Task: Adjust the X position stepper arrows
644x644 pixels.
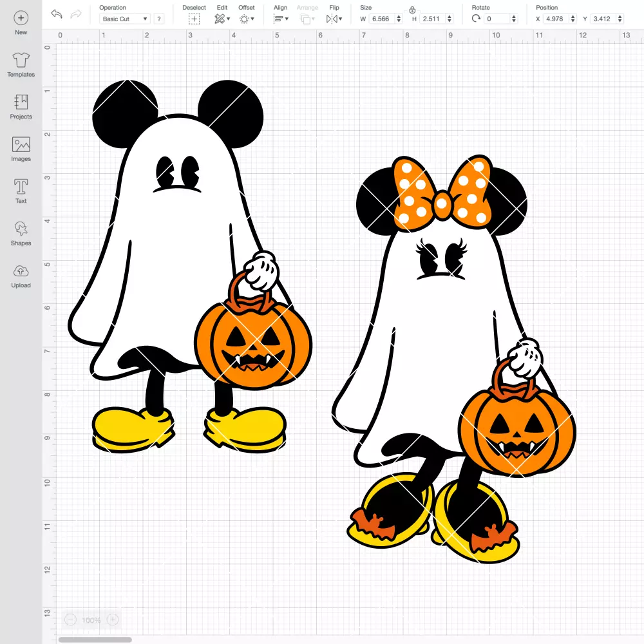Action: coord(573,19)
